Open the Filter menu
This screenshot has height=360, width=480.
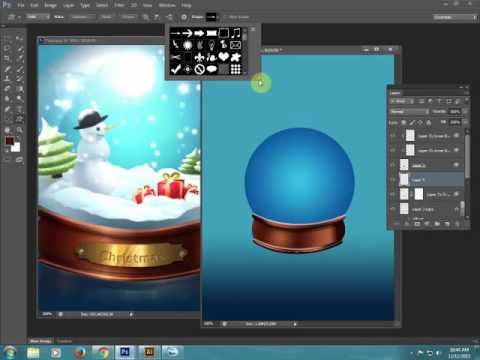(119, 5)
